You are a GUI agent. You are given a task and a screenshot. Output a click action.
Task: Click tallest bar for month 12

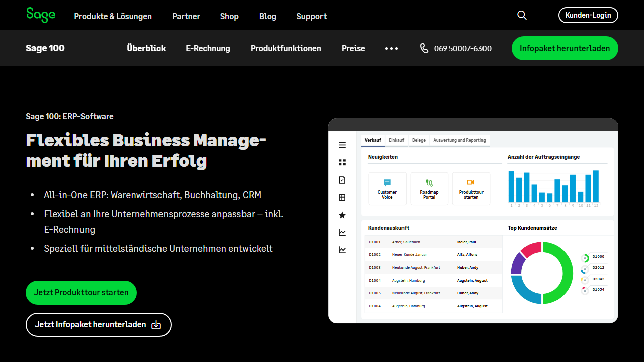tap(596, 186)
